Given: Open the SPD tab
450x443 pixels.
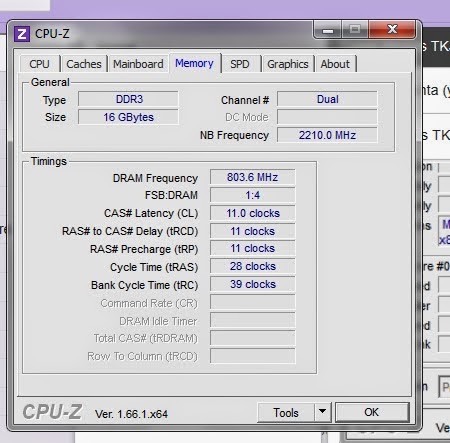Looking at the screenshot, I should [240, 64].
